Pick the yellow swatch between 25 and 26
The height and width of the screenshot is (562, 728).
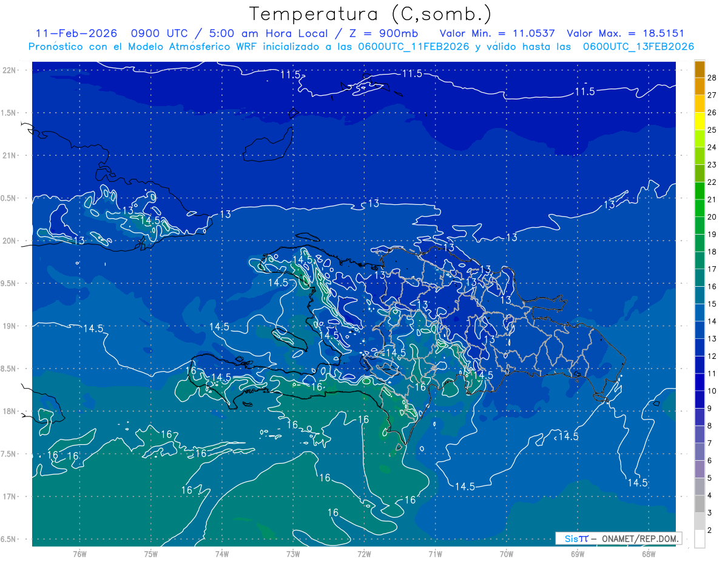coord(699,121)
